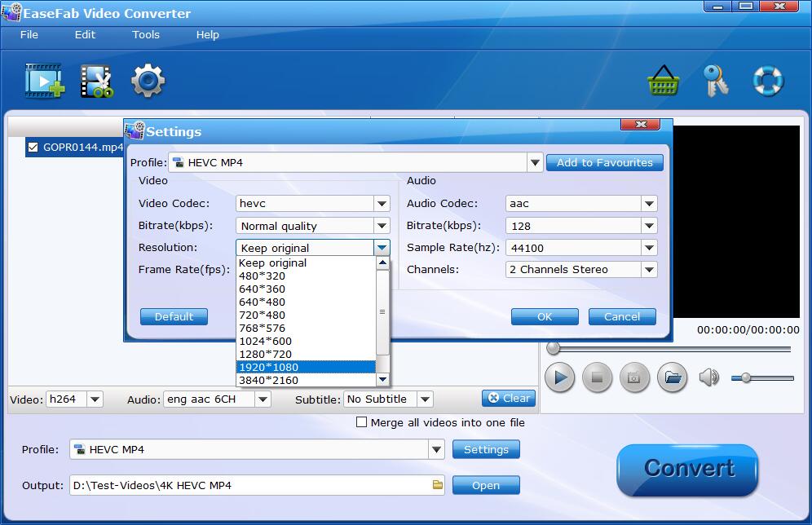The height and width of the screenshot is (525, 812).
Task: Select 3840*2160 resolution option
Action: pos(306,380)
